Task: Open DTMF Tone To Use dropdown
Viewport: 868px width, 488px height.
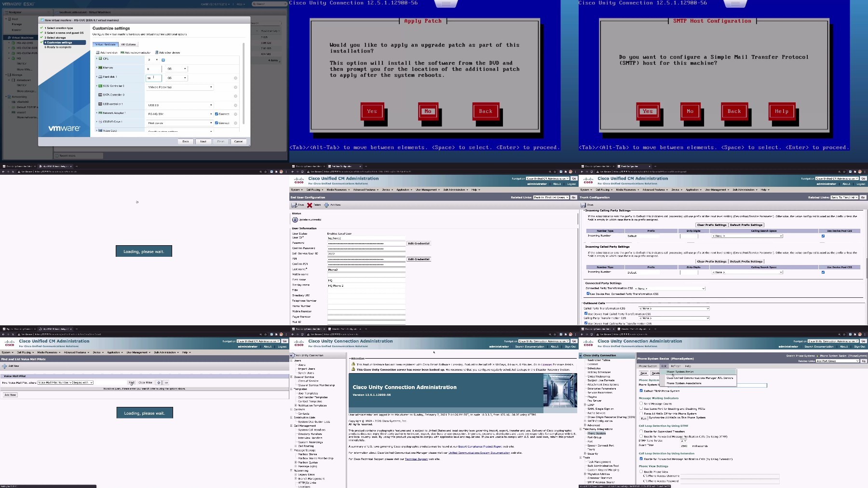Action: tap(683, 441)
